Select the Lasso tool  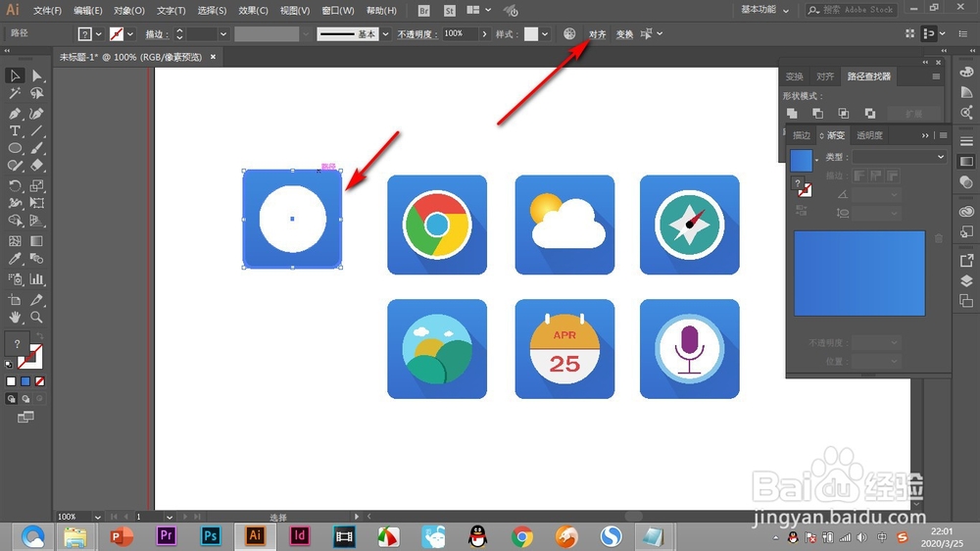[37, 94]
